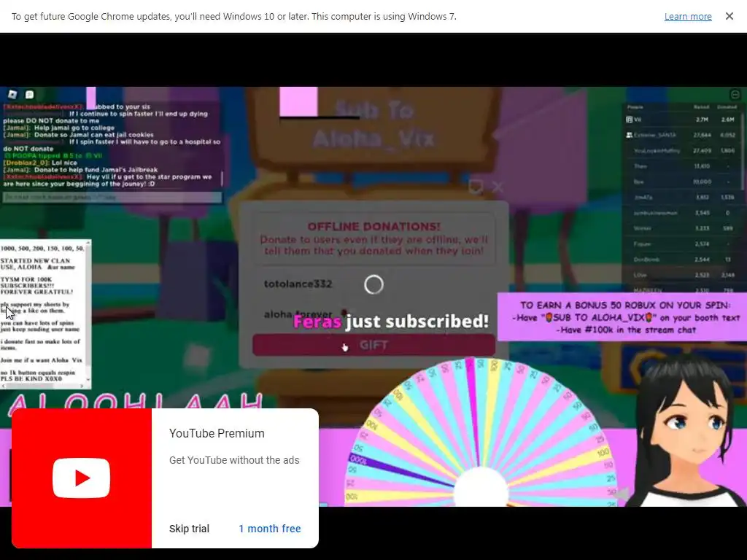Screen dimensions: 747x560
Task: Open the Learn more link in Chrome banner
Action: [688, 17]
